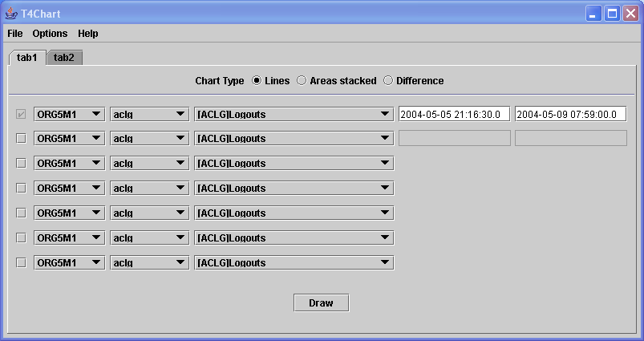This screenshot has height=341, width=644.
Task: Select the Areas stacked chart type
Action: point(302,81)
